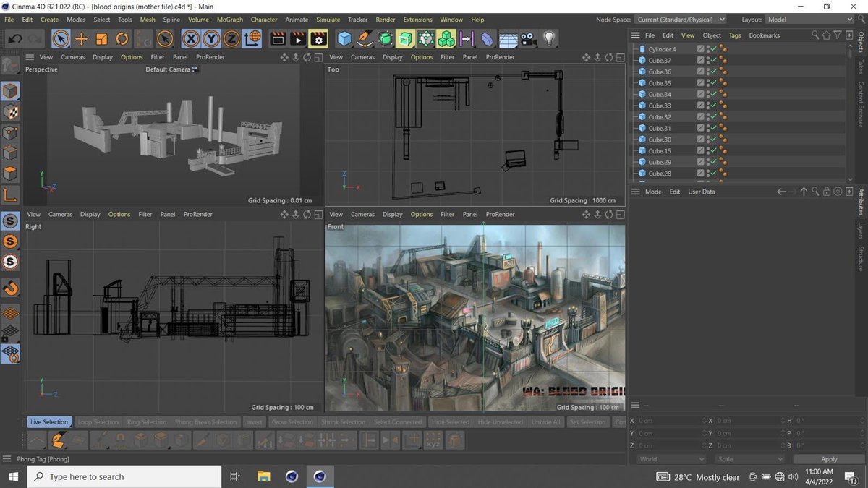Viewport: 868px width, 488px height.
Task: Add a Camera object icon
Action: (528, 38)
